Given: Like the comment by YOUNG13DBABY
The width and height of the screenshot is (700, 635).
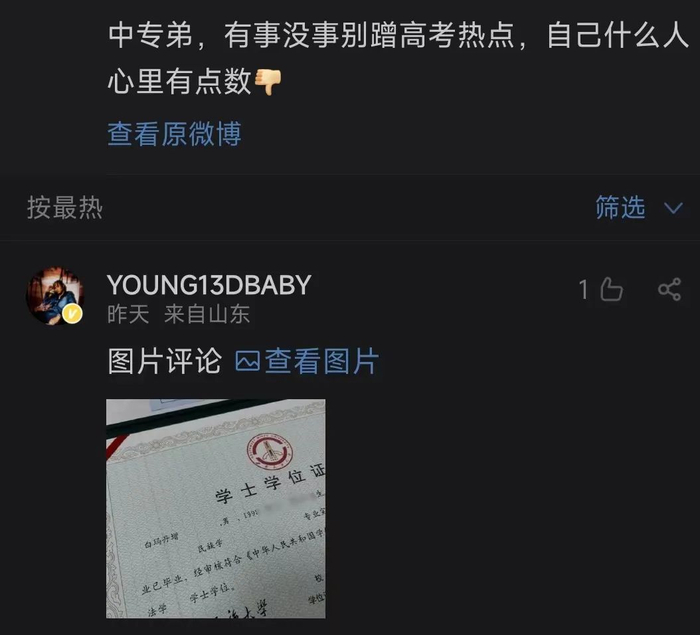Looking at the screenshot, I should point(611,289).
